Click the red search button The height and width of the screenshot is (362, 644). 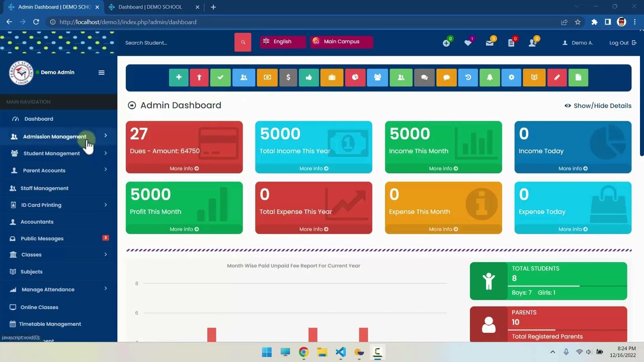[243, 42]
